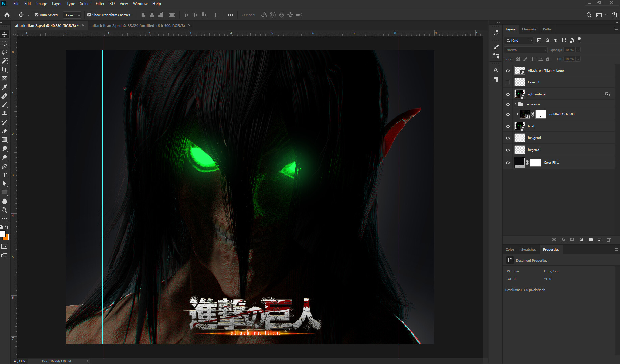This screenshot has width=620, height=364.
Task: Click the foreground color swatch
Action: point(2,234)
